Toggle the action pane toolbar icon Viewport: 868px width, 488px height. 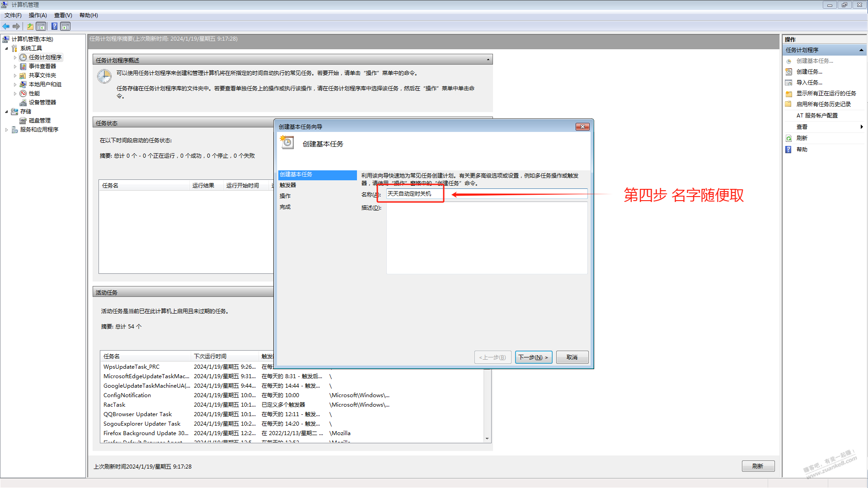pos(66,26)
